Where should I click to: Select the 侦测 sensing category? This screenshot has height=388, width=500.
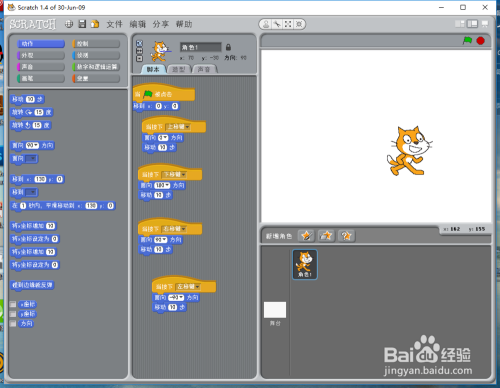96,55
